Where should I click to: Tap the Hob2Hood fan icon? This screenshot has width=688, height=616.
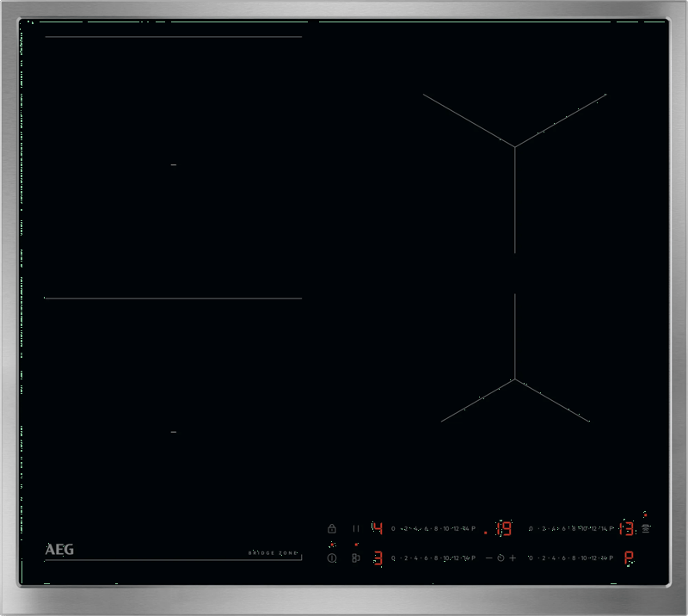click(646, 528)
